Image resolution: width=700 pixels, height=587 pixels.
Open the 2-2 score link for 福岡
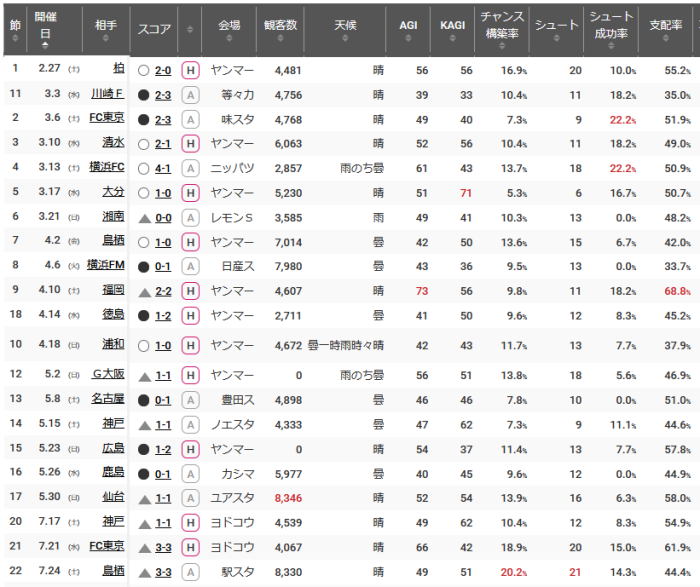pos(163,290)
